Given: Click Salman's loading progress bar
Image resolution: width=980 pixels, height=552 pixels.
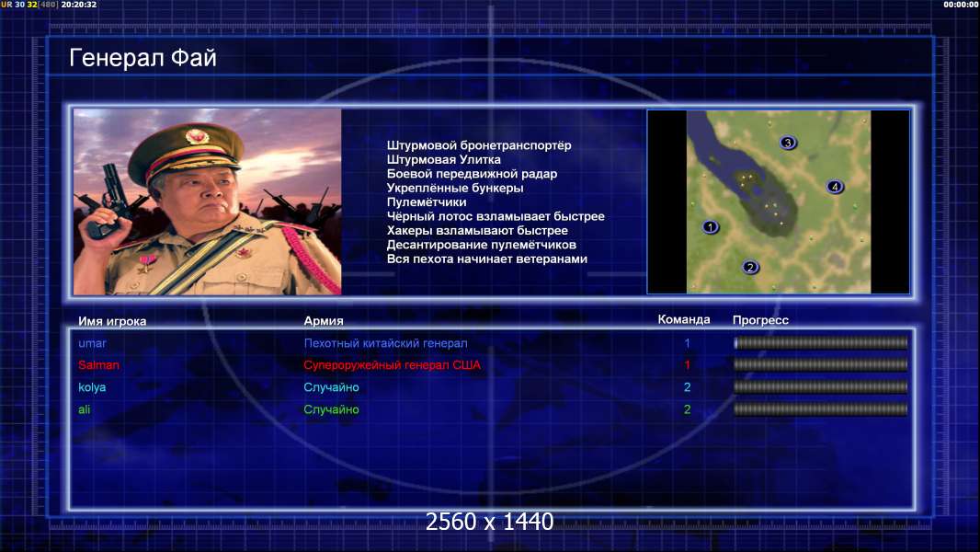Looking at the screenshot, I should [821, 364].
